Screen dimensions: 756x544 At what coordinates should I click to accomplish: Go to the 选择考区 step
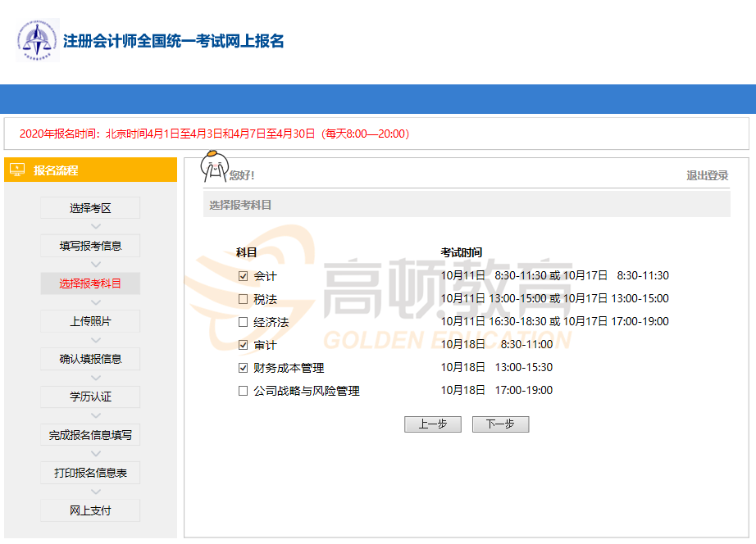[x=90, y=208]
